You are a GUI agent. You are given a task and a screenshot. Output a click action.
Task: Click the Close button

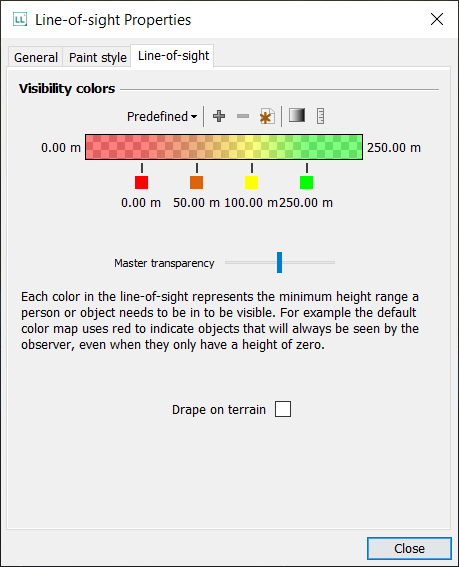tap(409, 549)
